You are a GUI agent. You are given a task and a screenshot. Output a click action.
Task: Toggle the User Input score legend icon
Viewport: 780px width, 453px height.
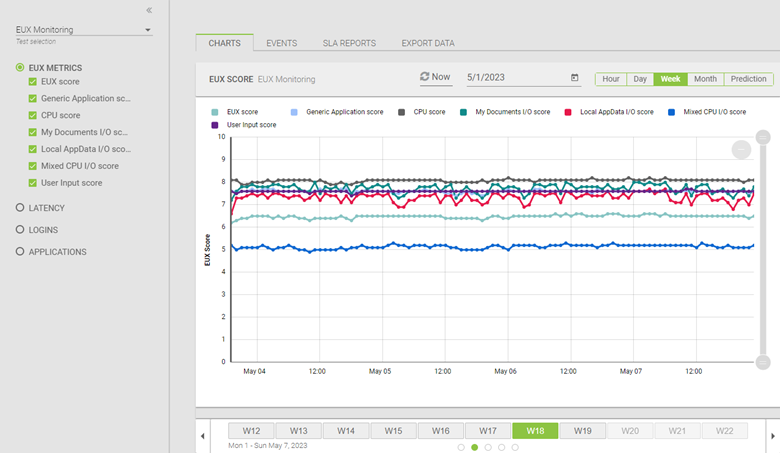(215, 125)
